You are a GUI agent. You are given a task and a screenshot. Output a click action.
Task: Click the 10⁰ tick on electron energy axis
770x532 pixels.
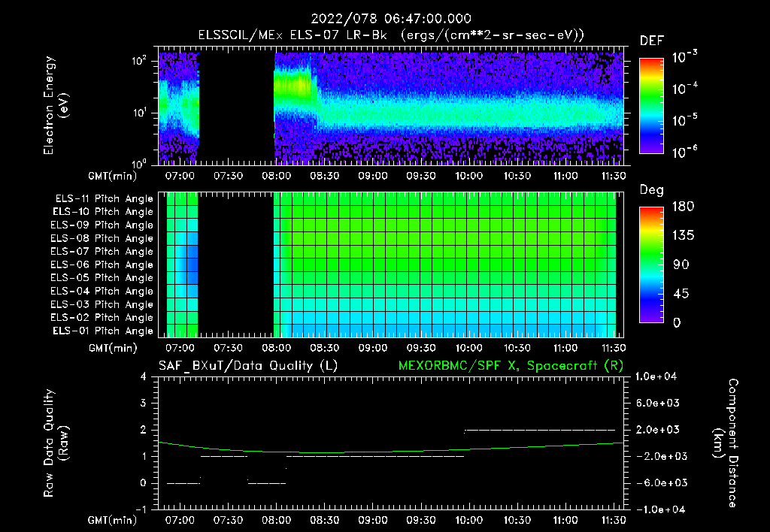[x=139, y=163]
